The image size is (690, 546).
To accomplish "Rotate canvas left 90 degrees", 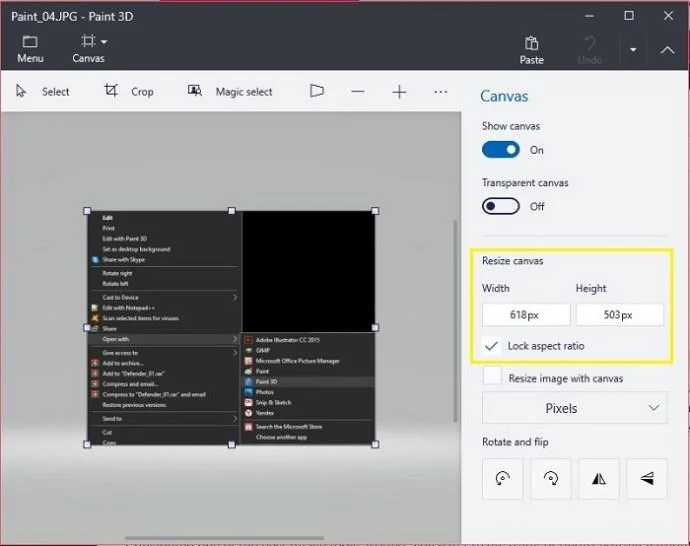I will pyautogui.click(x=502, y=479).
